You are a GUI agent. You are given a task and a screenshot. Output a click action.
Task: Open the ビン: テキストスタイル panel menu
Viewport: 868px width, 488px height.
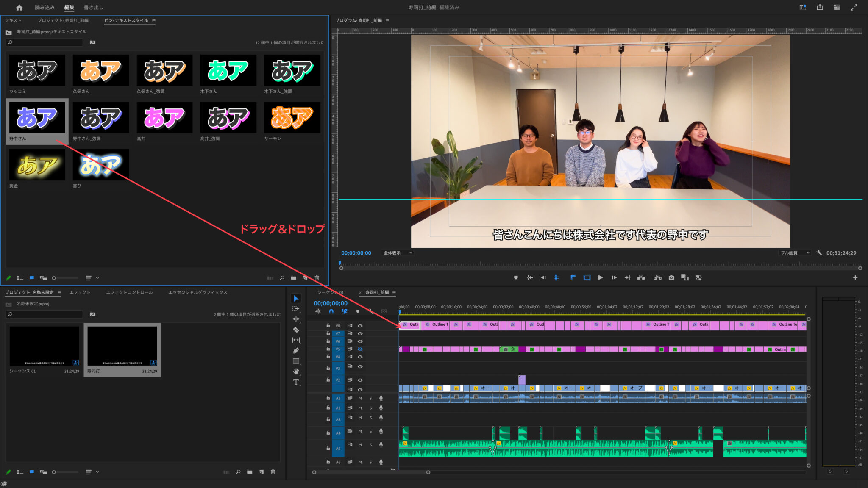click(154, 20)
